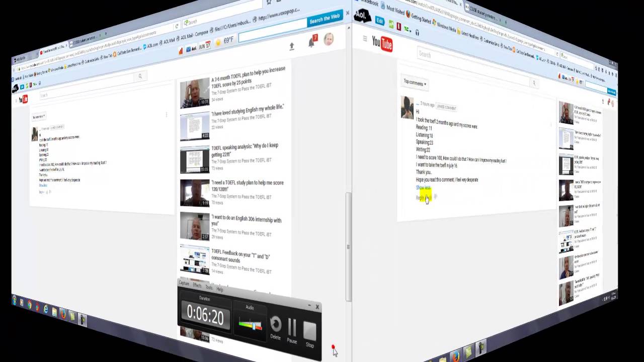The width and height of the screenshot is (644, 362).
Task: Open 'TOEFL speaking analysis' video title
Action: pyautogui.click(x=245, y=150)
